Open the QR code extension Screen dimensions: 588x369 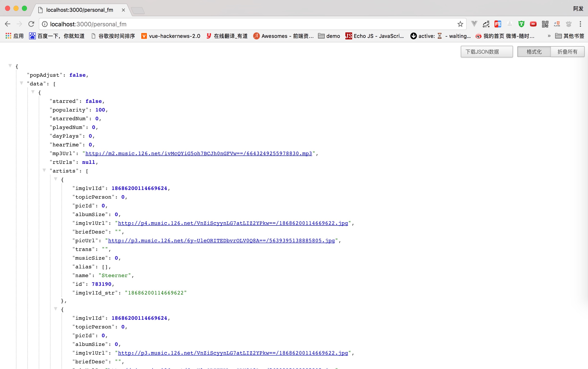(545, 24)
